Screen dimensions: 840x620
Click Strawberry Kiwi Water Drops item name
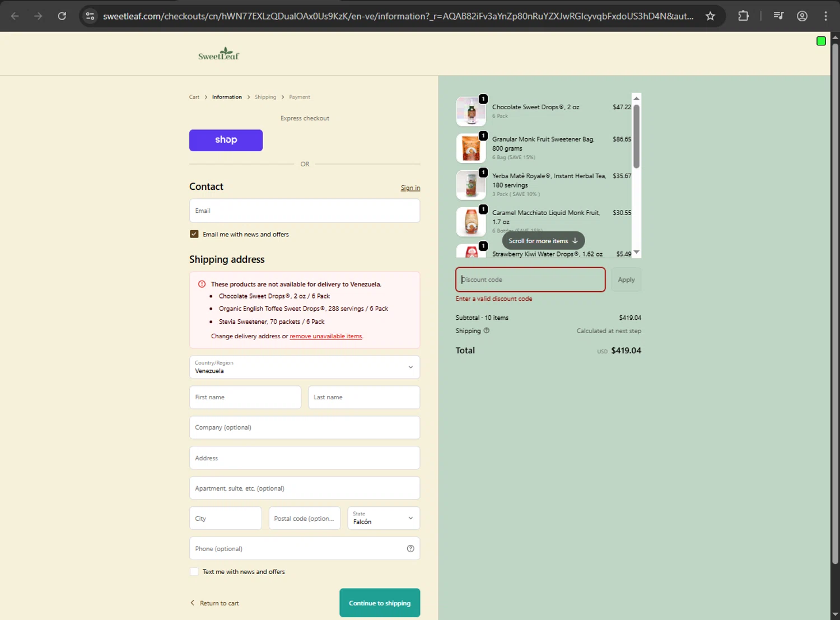(x=547, y=254)
